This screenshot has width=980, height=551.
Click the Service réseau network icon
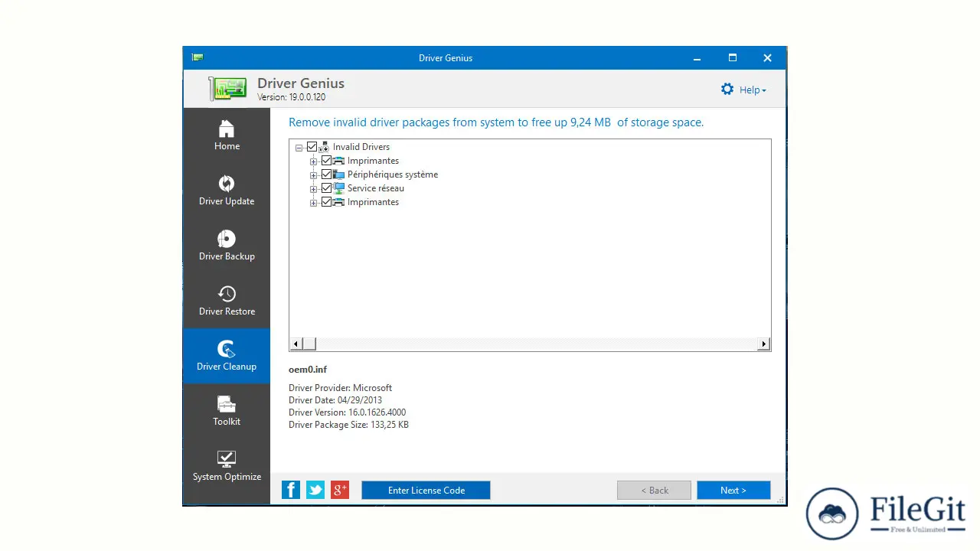[x=338, y=188]
